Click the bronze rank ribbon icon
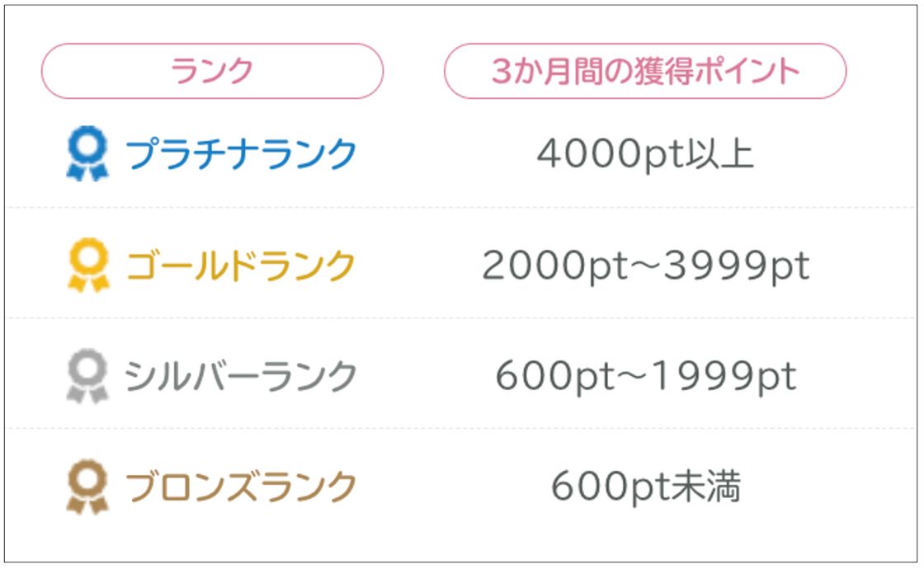 87,487
